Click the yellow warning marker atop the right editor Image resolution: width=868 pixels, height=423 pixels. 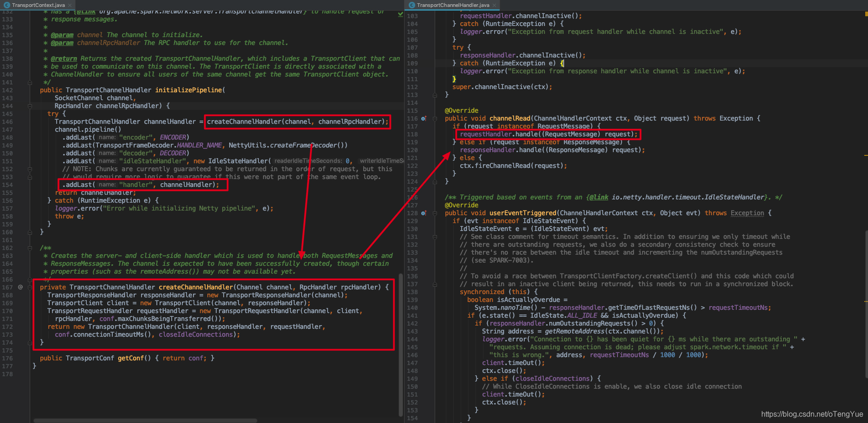point(866,14)
